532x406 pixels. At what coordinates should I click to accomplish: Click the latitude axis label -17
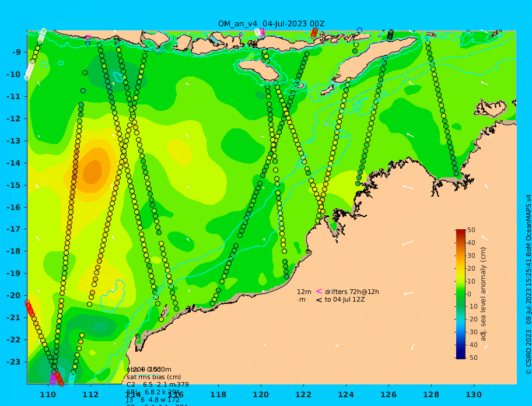(x=13, y=229)
